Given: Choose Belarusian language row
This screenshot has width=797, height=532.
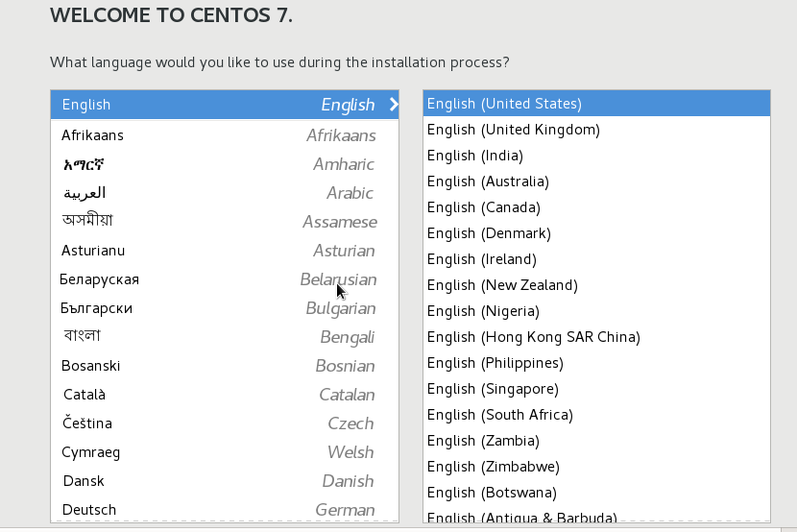Looking at the screenshot, I should (225, 279).
